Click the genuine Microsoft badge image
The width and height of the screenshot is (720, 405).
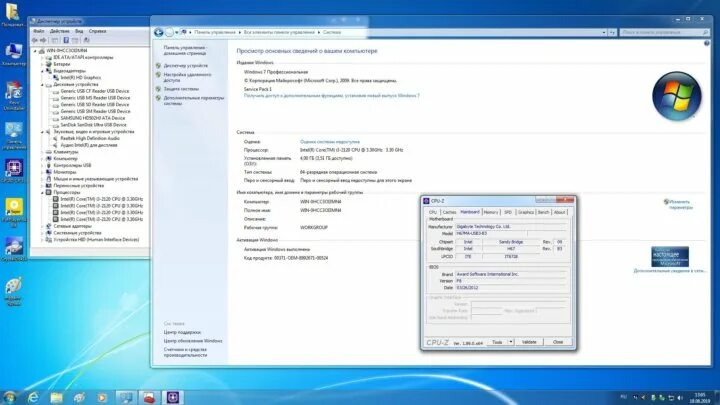(x=669, y=257)
